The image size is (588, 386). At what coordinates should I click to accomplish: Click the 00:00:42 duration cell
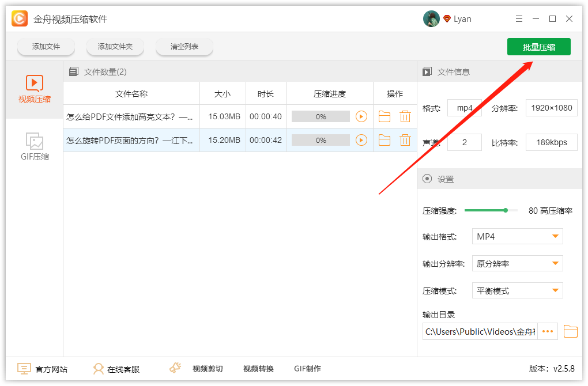pos(266,140)
